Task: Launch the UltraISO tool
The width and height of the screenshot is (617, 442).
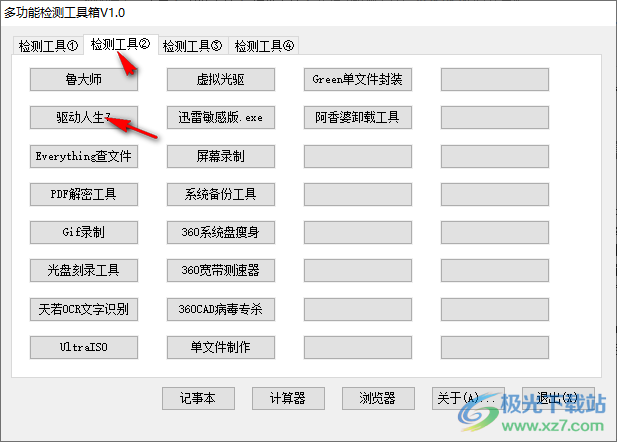Action: click(x=84, y=347)
